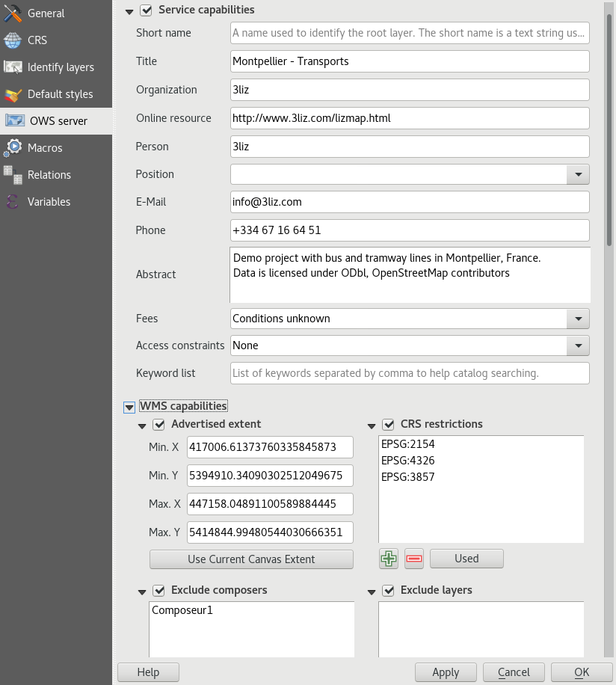Open Identify layers icon in sidebar
The height and width of the screenshot is (685, 616).
click(x=13, y=67)
